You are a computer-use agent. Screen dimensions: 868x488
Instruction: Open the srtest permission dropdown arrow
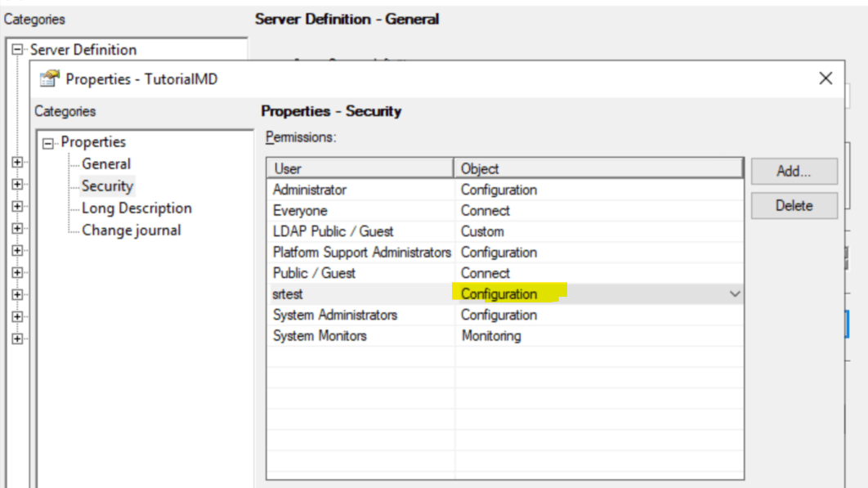(x=735, y=294)
